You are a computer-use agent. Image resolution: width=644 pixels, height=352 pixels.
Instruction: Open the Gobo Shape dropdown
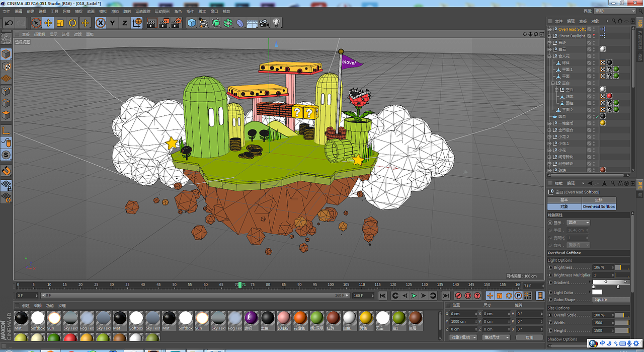point(611,300)
